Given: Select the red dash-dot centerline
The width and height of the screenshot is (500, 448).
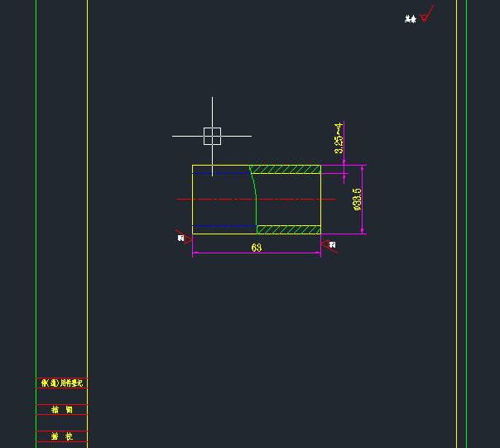Looking at the screenshot, I should (256, 199).
